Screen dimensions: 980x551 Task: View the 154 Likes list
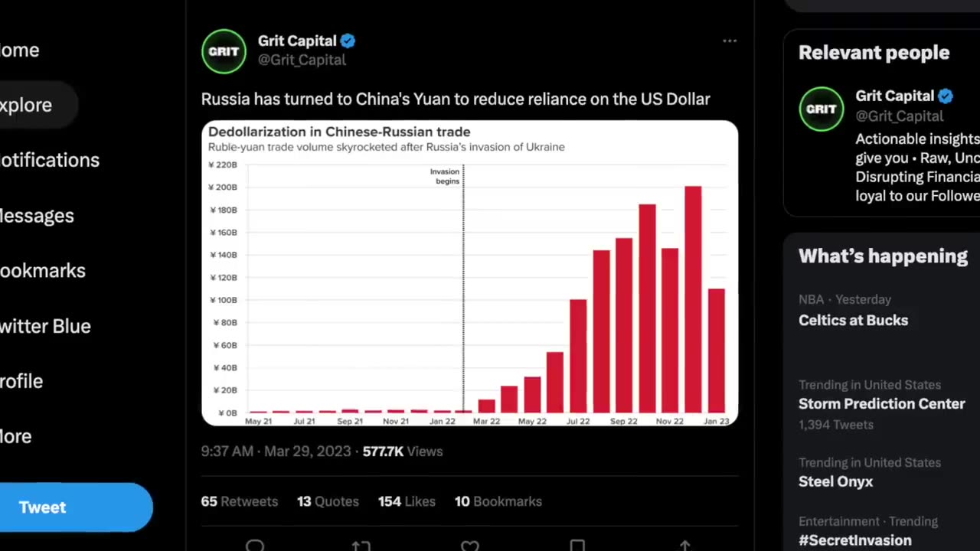tap(407, 501)
